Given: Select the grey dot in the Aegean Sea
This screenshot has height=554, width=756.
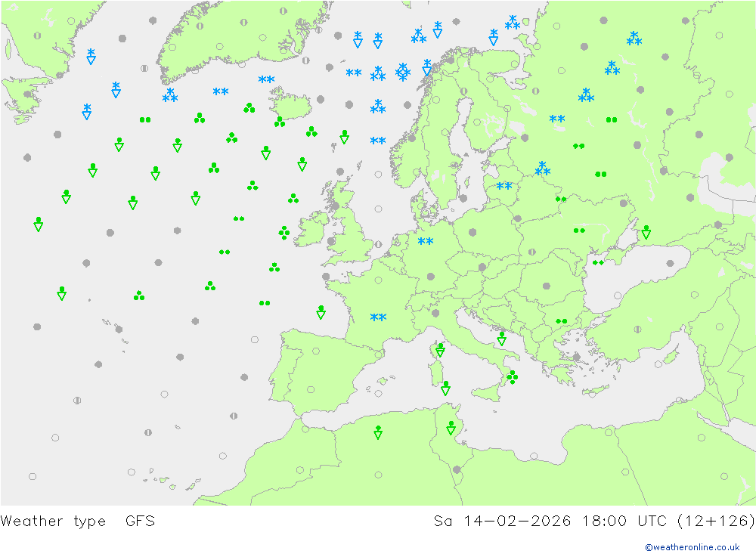Looking at the screenshot, I should pos(577,357).
